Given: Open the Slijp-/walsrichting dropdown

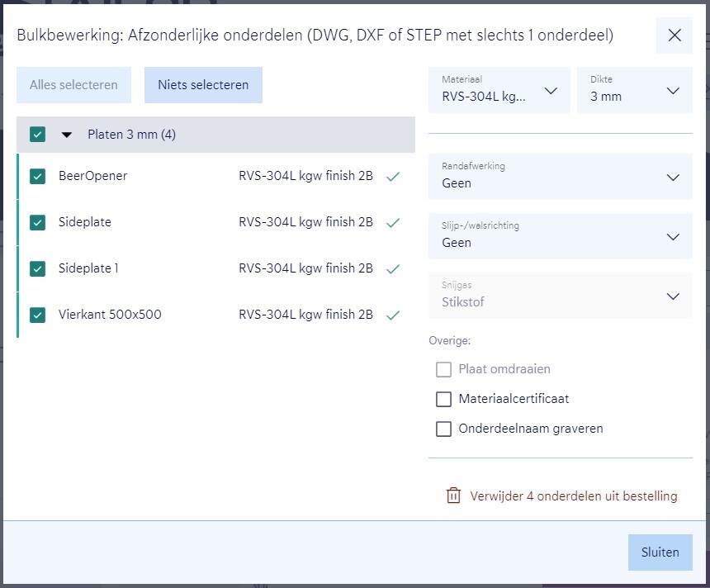Looking at the screenshot, I should pos(560,236).
